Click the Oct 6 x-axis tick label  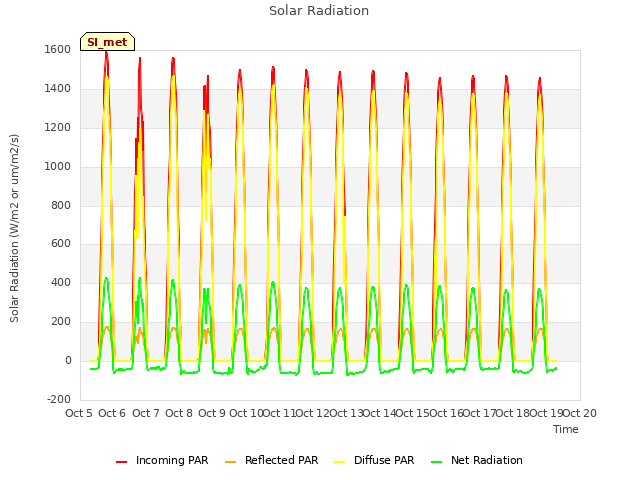[112, 413]
